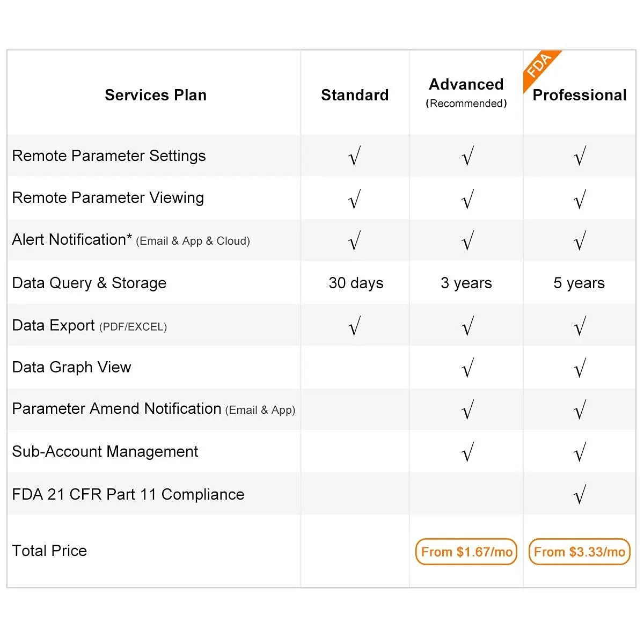Viewport: 644px width, 644px height.
Task: Click Advanced's Data Graph View checkmark
Action: [x=467, y=368]
